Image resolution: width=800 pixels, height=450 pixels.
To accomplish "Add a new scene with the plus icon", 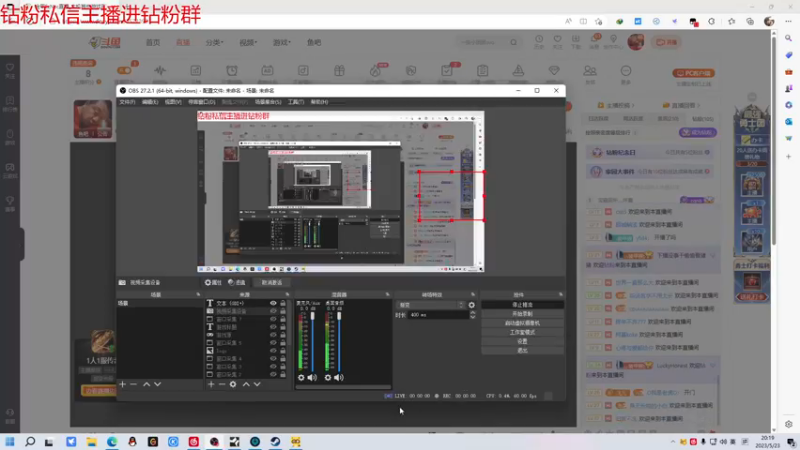I will coord(122,384).
